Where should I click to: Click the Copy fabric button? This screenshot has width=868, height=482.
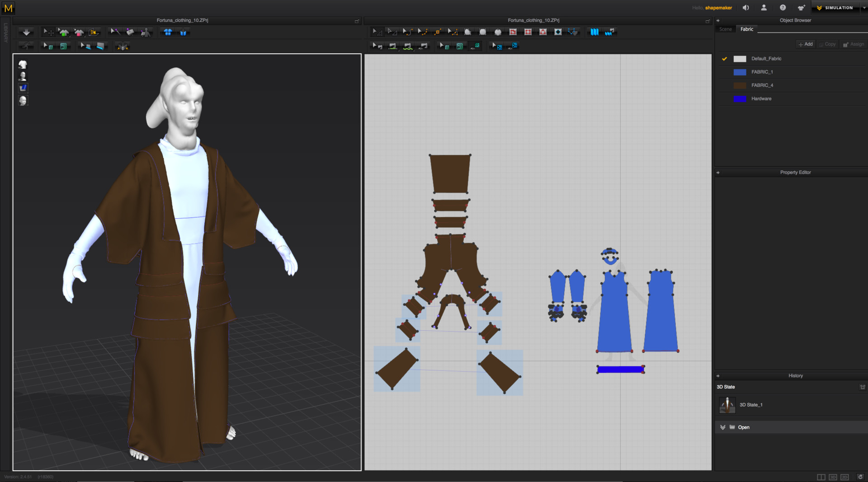pos(827,44)
